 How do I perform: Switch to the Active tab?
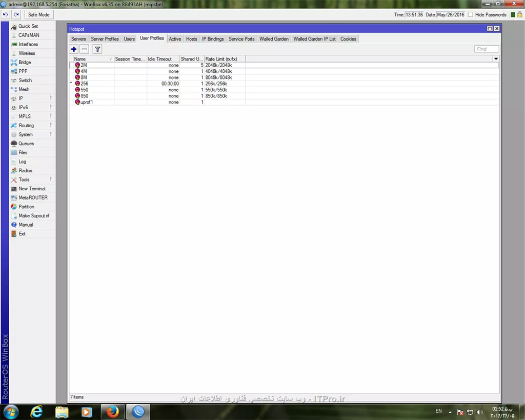click(x=175, y=39)
